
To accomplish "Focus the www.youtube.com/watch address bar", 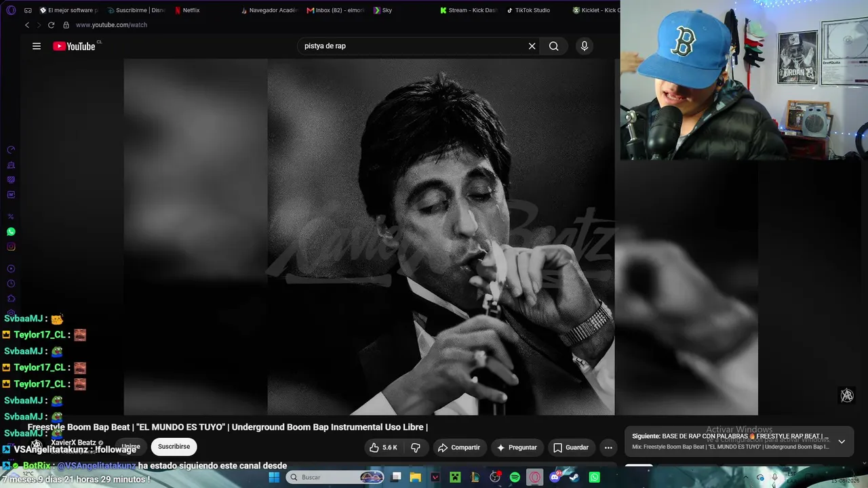I will 111,25.
